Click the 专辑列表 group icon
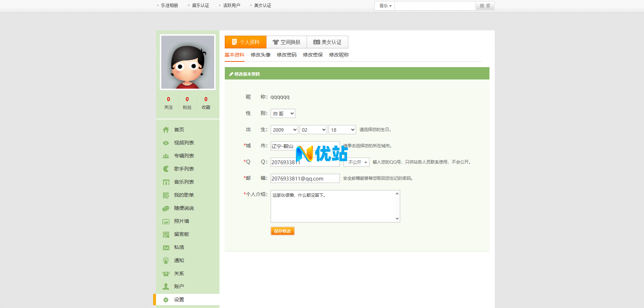The width and height of the screenshot is (644, 308). click(x=166, y=156)
